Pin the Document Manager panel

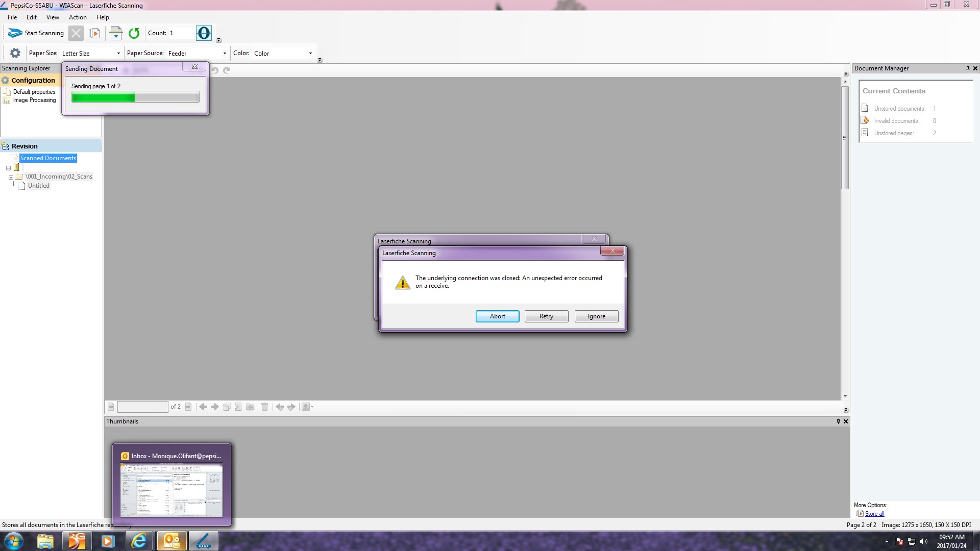[x=967, y=68]
